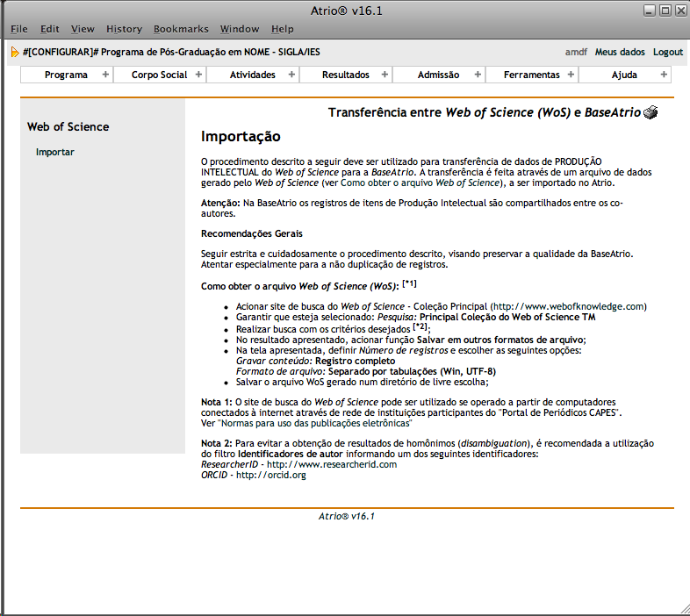Screen dimensions: 690x616
Task: Click the Web of Science sidebar heading
Action: (68, 127)
